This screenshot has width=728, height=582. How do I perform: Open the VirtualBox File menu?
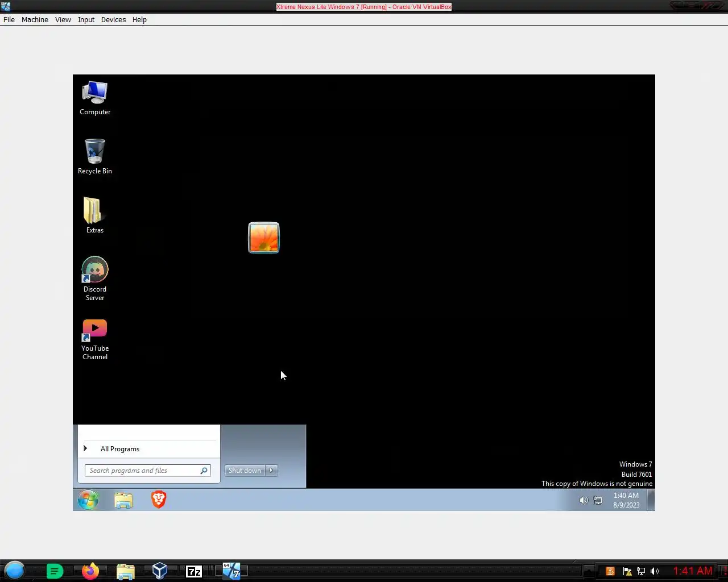pos(9,19)
